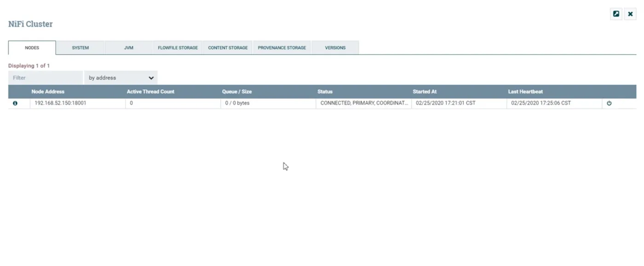
Task: Pop out the cluster dialog
Action: coord(616,14)
